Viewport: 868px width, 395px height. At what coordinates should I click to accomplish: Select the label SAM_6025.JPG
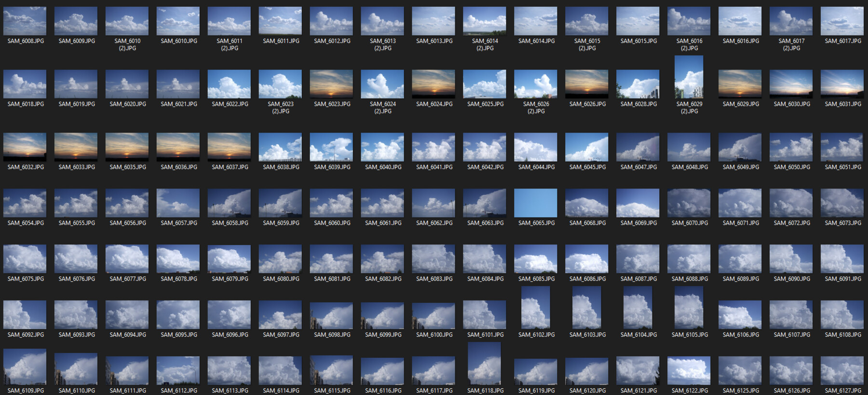tap(486, 104)
